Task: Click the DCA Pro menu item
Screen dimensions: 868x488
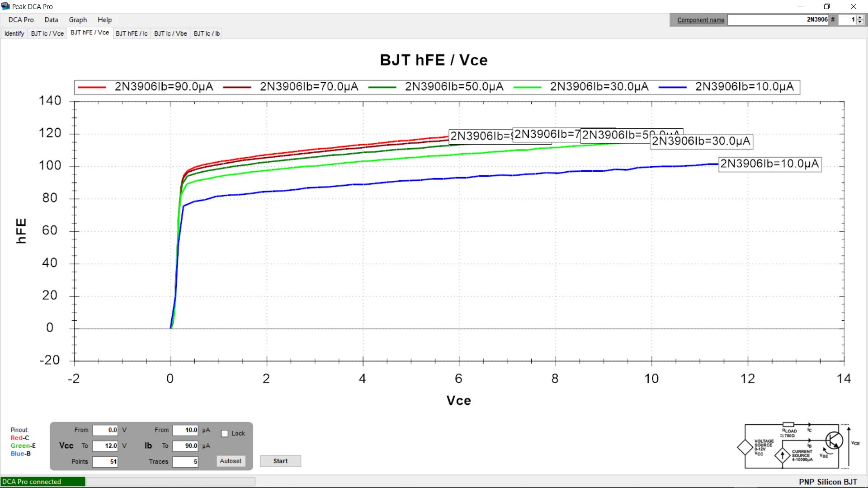Action: (x=21, y=20)
